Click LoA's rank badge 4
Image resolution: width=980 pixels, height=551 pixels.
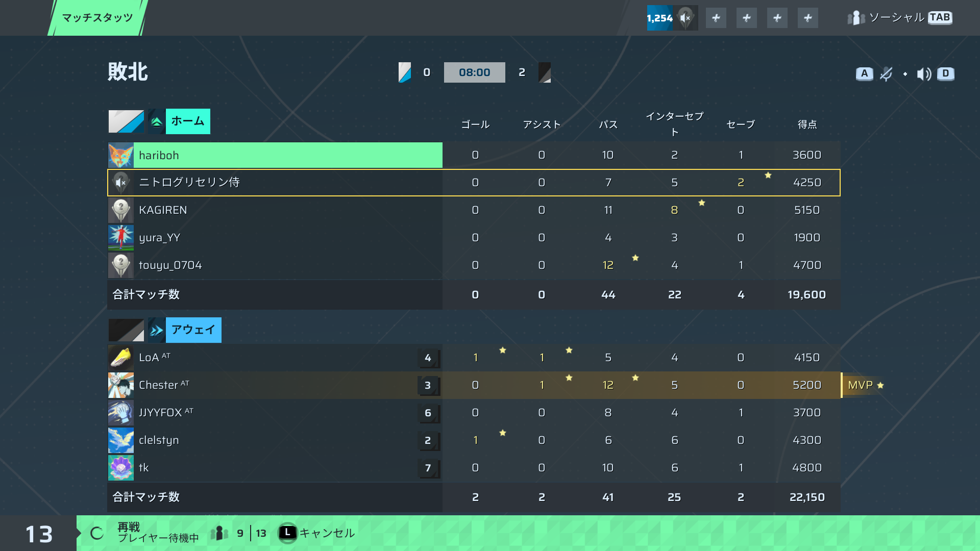[x=428, y=358]
